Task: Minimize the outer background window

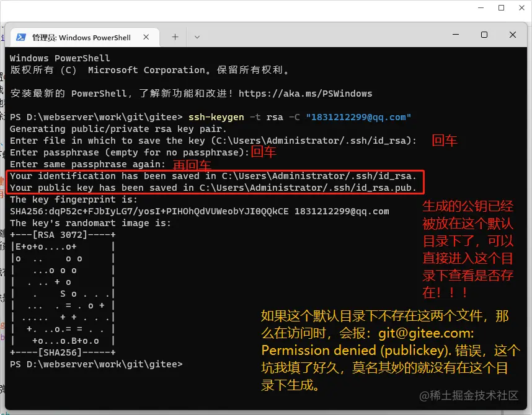Action: (x=481, y=7)
